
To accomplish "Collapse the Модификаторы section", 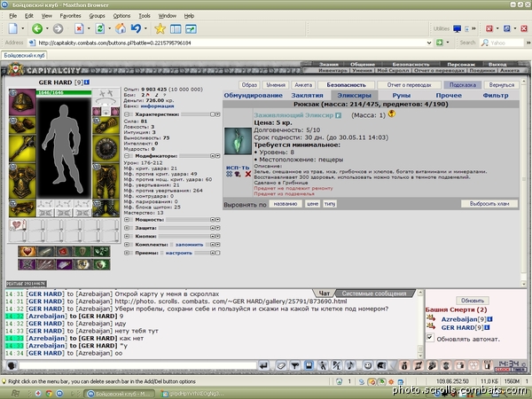I will pyautogui.click(x=127, y=156).
